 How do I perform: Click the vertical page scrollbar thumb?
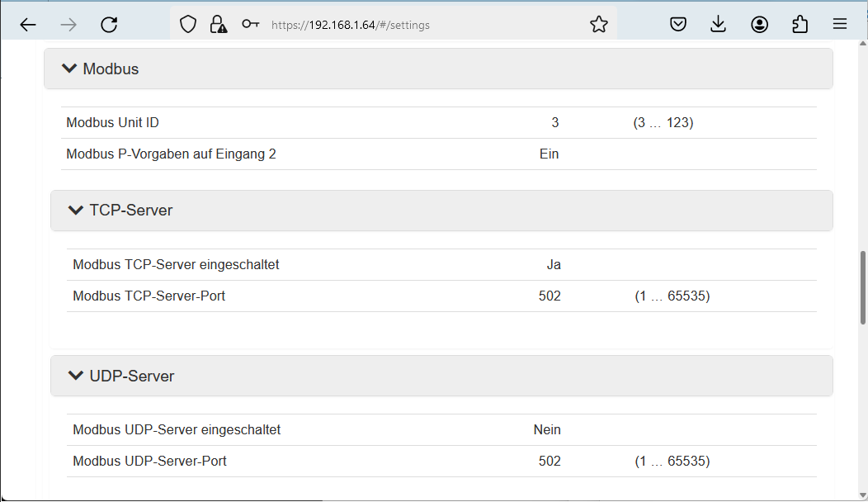863,287
